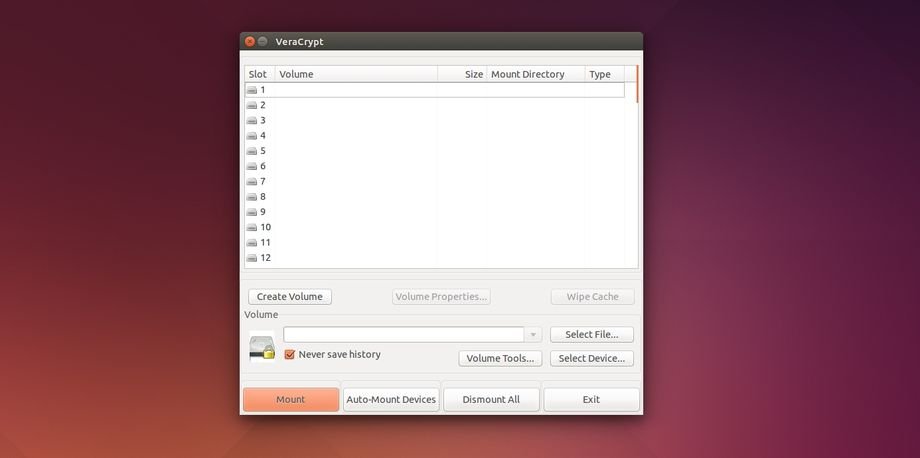Click the slot list vertical scrollbar

coord(636,85)
